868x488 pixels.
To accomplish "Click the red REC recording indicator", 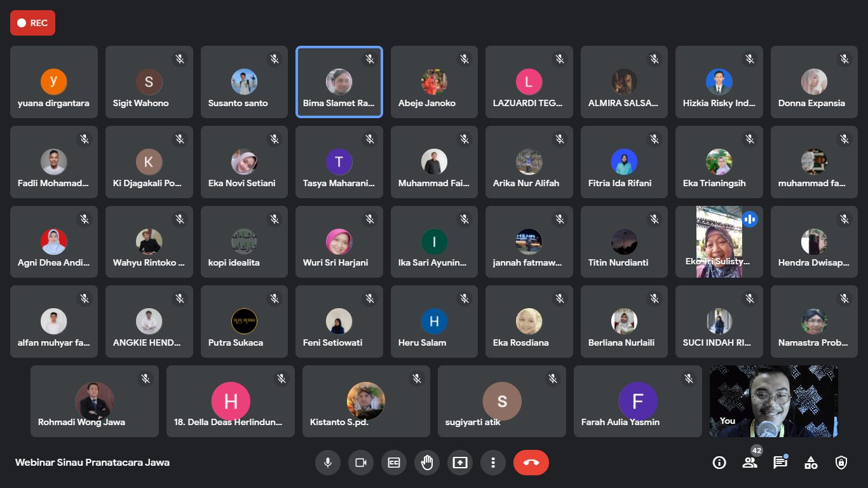I will tap(32, 23).
